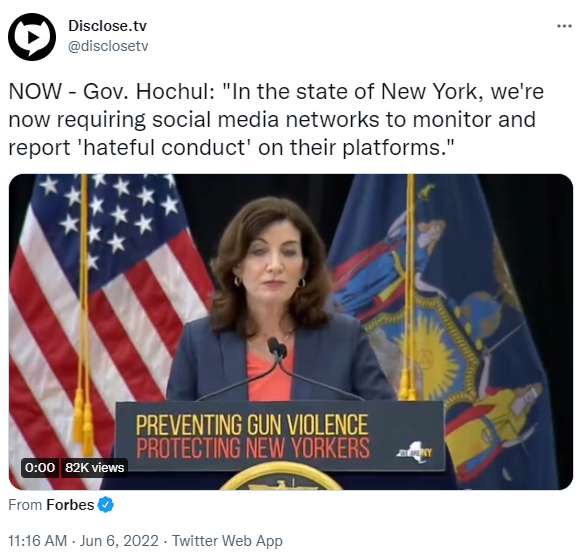Viewport: 588px width, 558px height.
Task: Play the Gov. Hochul video
Action: click(291, 332)
